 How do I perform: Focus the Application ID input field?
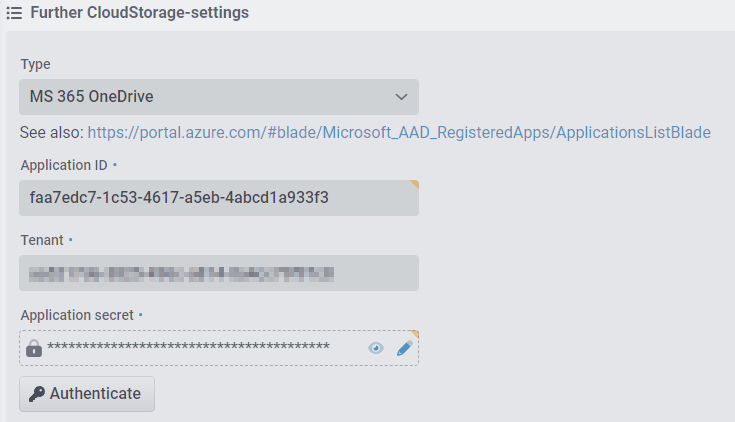tap(219, 198)
